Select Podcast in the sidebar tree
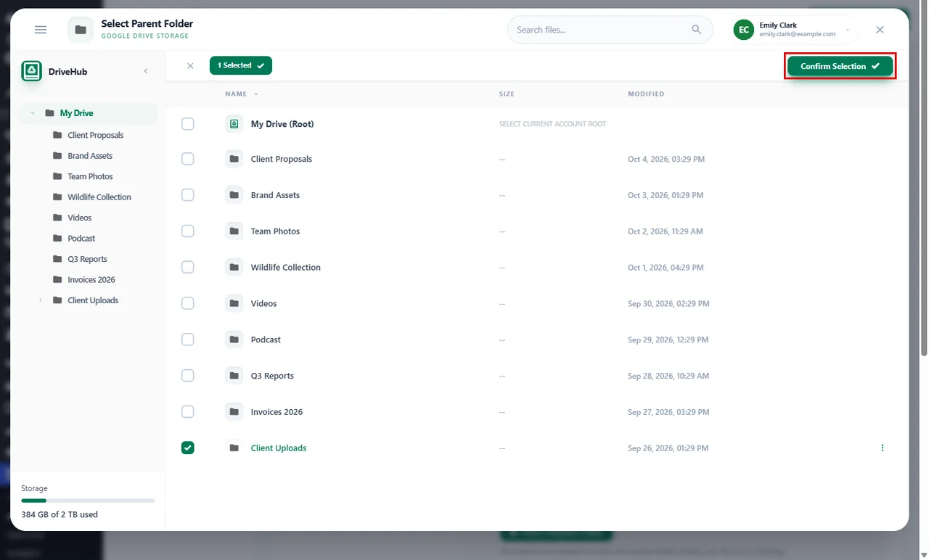 [81, 239]
